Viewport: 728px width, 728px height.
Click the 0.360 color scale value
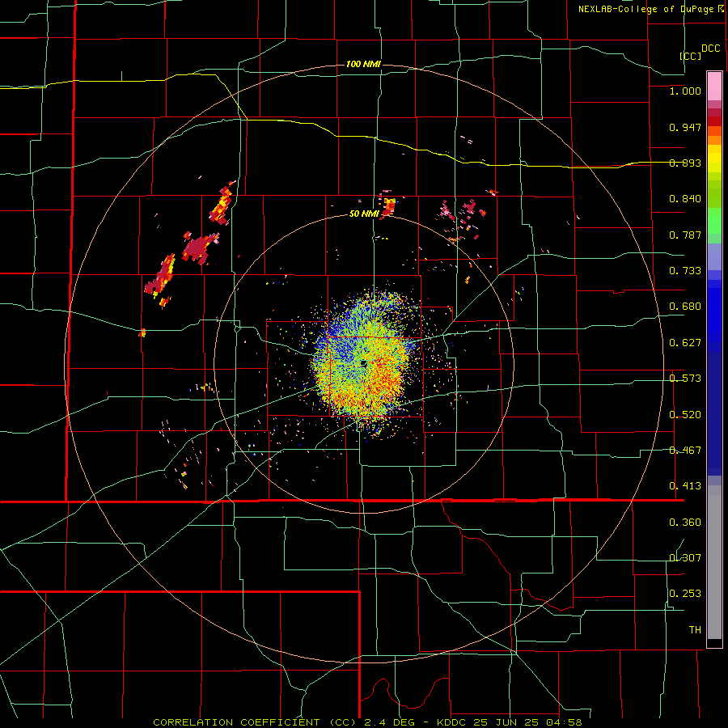coord(685,523)
